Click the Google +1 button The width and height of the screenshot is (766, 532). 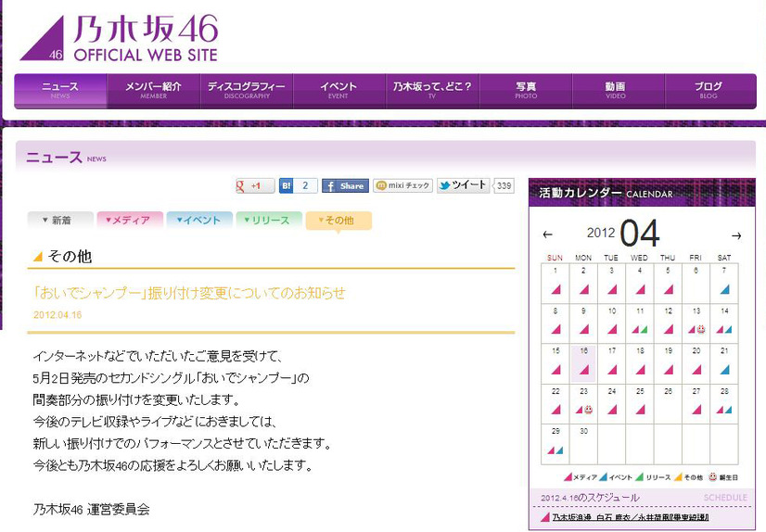(254, 186)
